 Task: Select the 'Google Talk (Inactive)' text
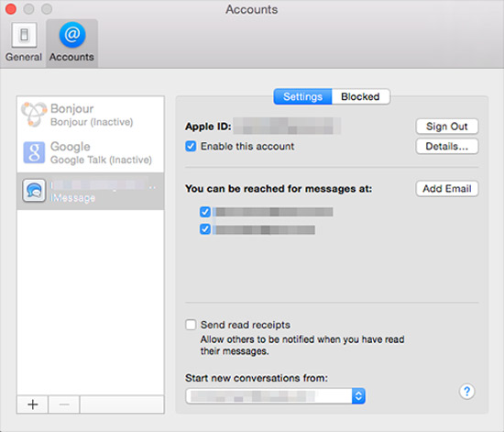coord(101,160)
